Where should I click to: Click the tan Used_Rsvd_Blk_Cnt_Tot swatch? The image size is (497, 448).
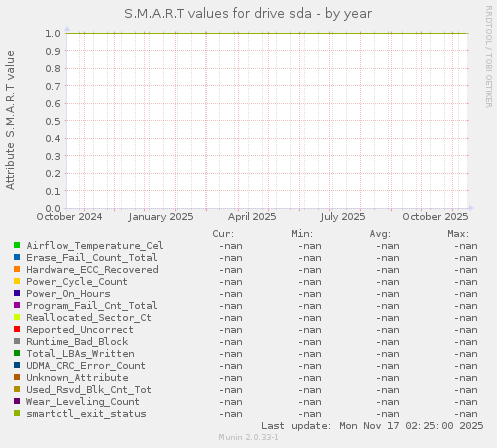[x=17, y=389]
